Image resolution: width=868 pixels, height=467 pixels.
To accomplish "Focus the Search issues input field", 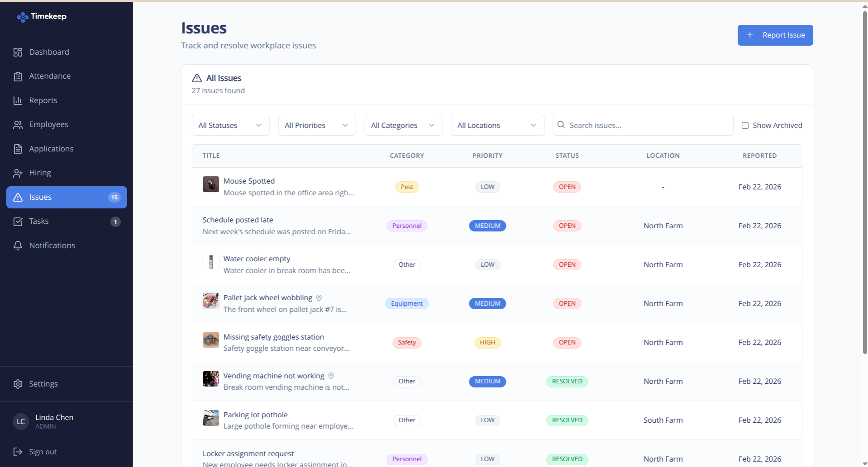I will (x=648, y=125).
